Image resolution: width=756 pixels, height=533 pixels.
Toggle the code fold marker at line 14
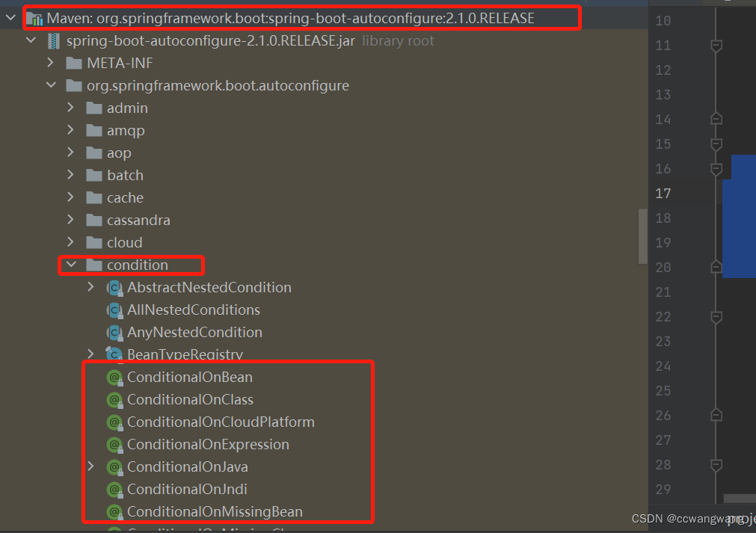click(x=715, y=119)
